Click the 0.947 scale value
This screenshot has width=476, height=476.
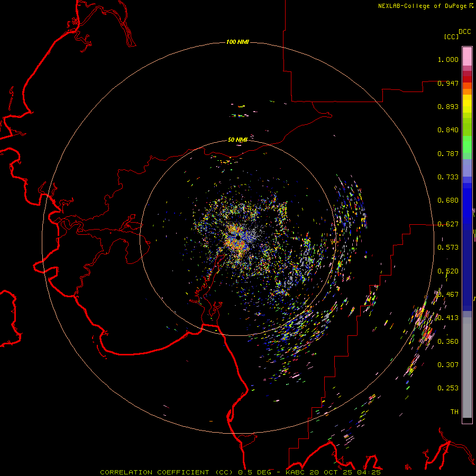tap(448, 83)
